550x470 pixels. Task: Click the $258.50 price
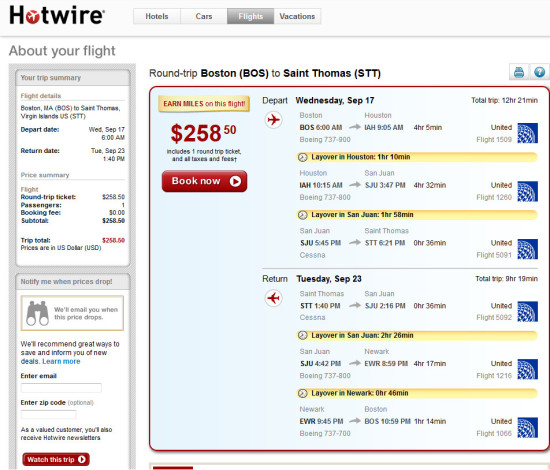point(203,133)
